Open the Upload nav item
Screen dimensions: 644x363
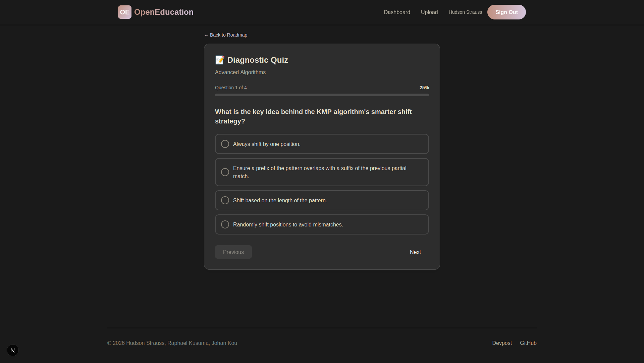[x=429, y=12]
